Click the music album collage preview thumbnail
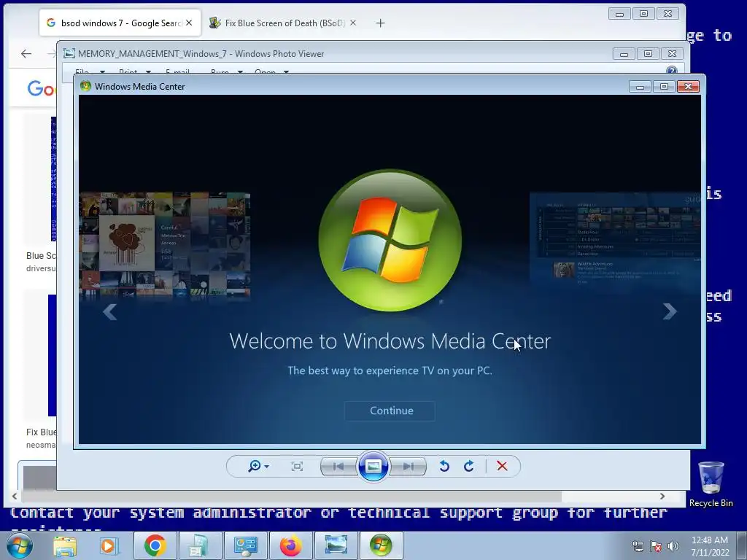The image size is (747, 560). pos(165,245)
